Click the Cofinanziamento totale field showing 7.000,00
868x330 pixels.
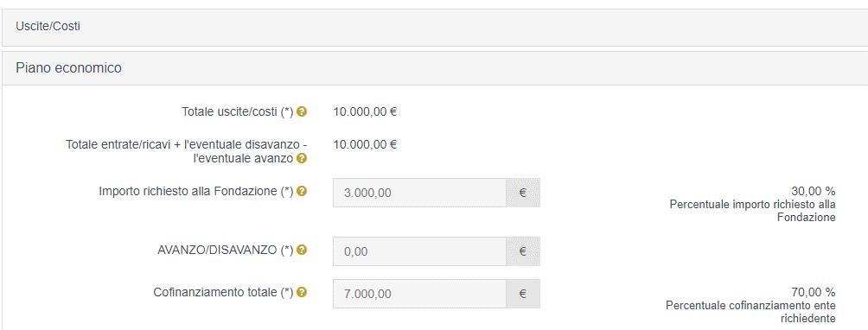coord(419,294)
